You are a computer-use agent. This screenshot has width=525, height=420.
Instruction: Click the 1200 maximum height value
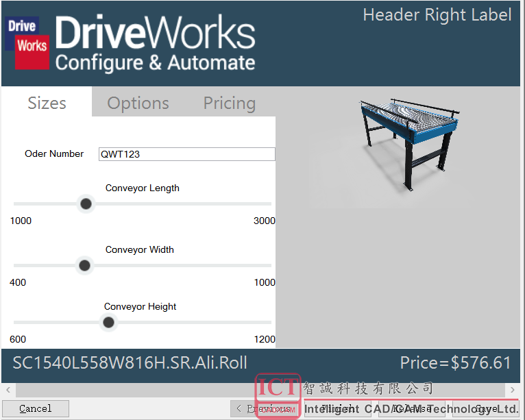coord(265,339)
